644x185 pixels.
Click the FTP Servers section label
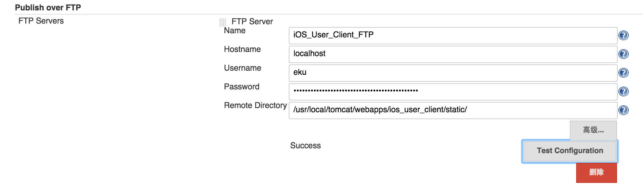pos(41,21)
